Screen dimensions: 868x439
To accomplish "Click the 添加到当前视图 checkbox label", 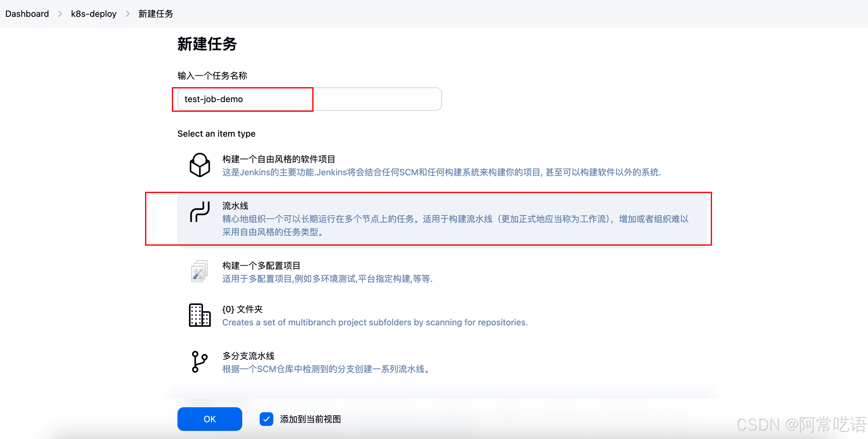I will pyautogui.click(x=310, y=419).
